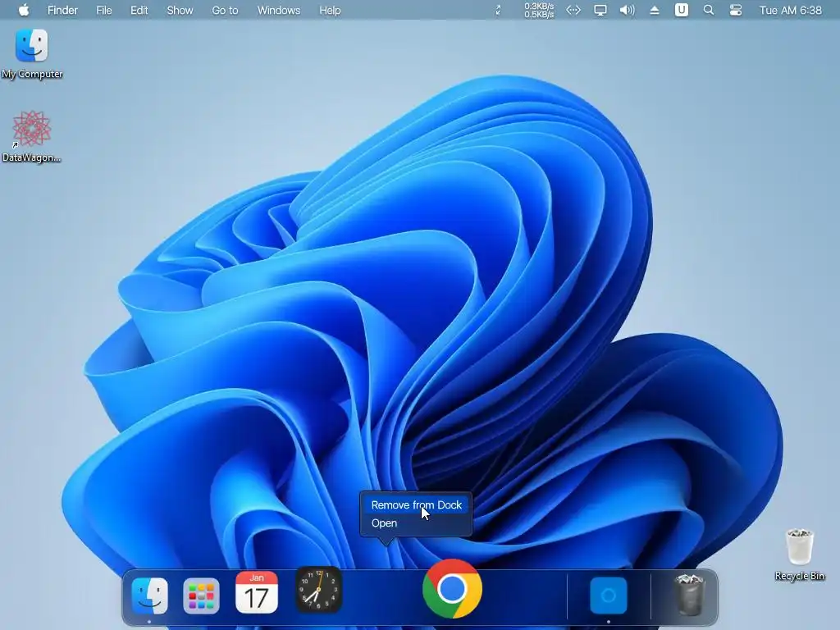Click the eject icon in menu bar

pyautogui.click(x=654, y=10)
